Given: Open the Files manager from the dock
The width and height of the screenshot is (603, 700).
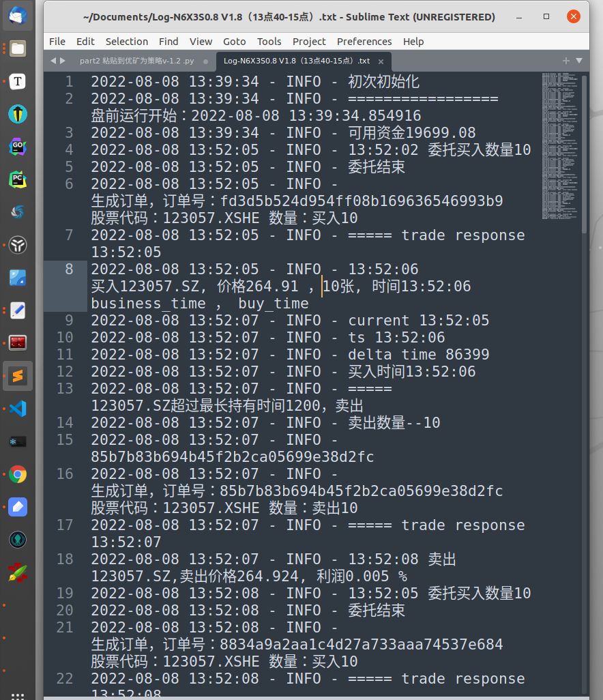Looking at the screenshot, I should tap(18, 48).
